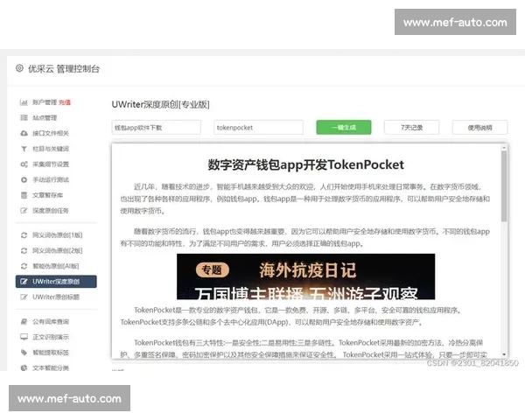
Task: Select the highlighted UWriter深度原创 menu item
Action: (56, 282)
